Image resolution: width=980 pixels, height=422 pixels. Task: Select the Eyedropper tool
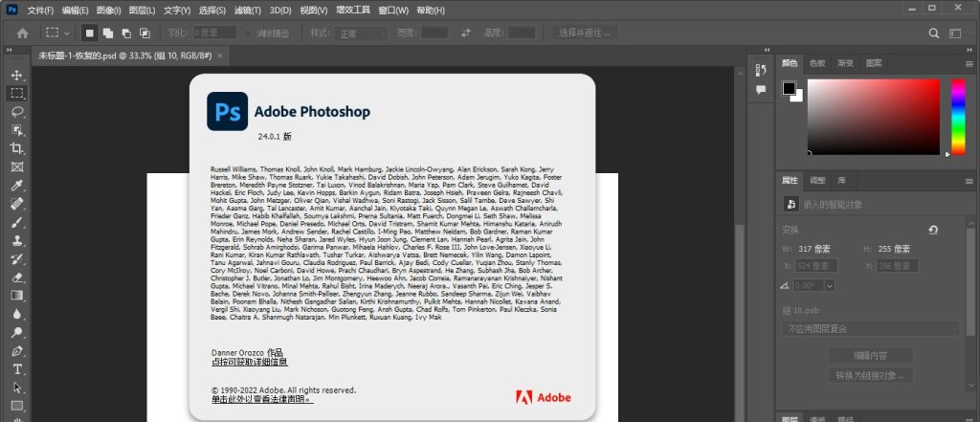coord(17,185)
